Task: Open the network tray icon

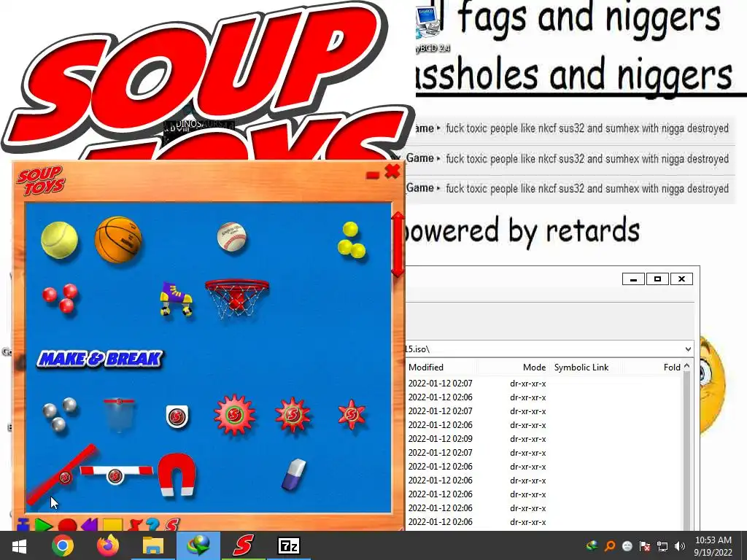Action: pos(662,546)
